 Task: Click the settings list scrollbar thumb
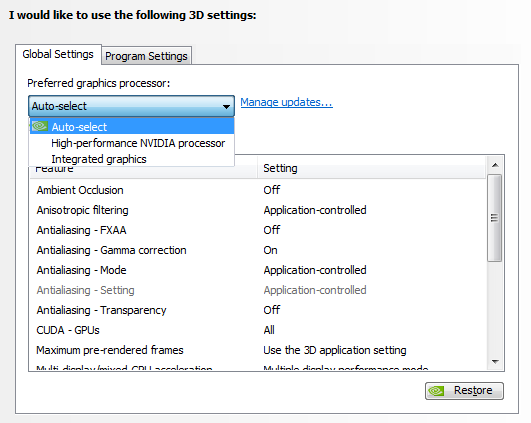pyautogui.click(x=495, y=217)
